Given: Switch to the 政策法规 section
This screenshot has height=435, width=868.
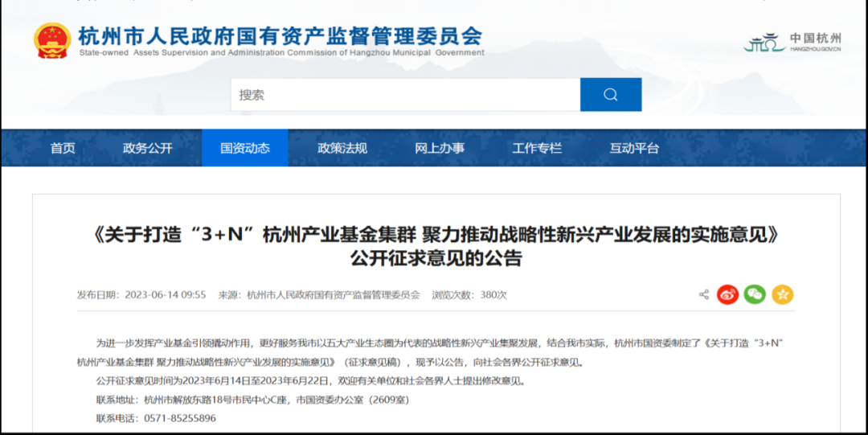Looking at the screenshot, I should [342, 148].
